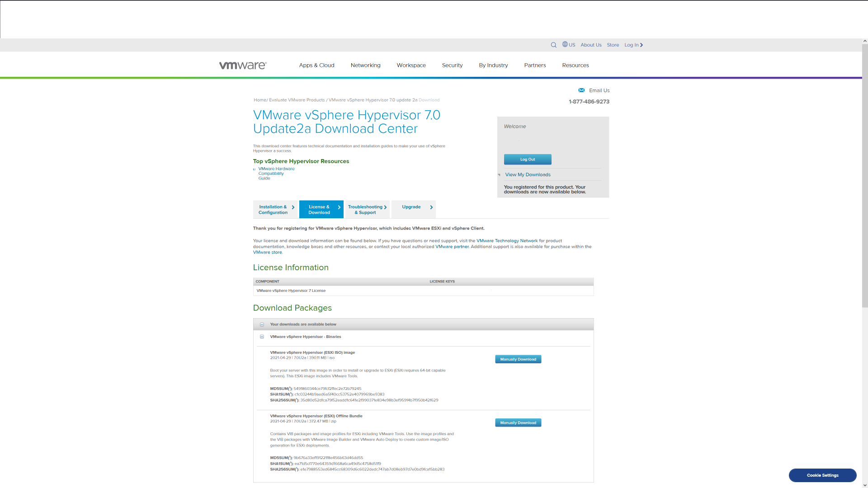
Task: Click 'VMware vSphere Hypervisor 7 License' row
Action: tap(423, 291)
